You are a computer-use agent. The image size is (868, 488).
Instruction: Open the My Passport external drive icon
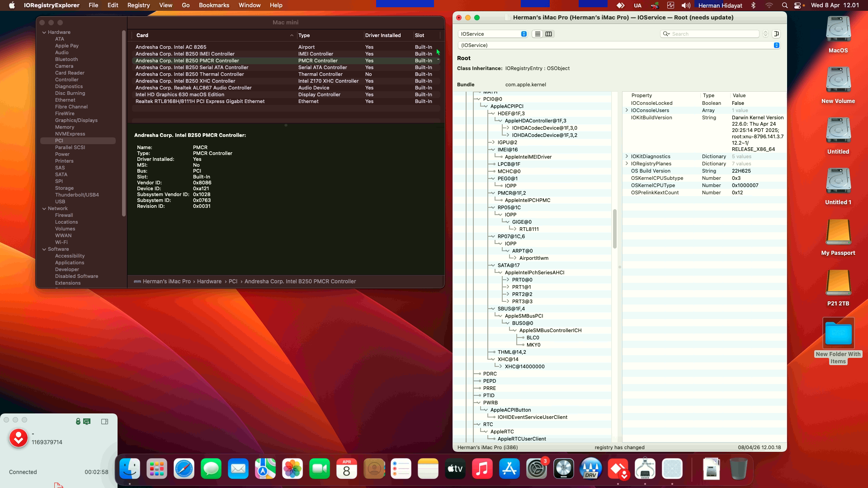838,232
